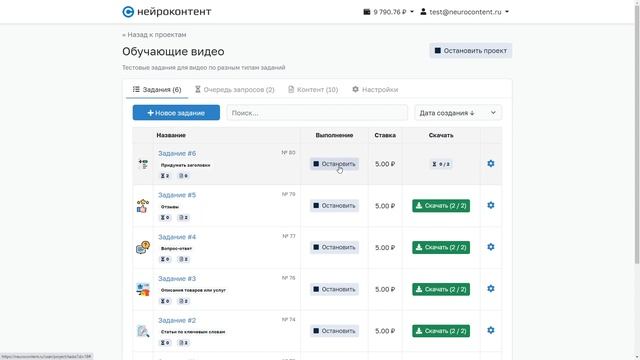Image resolution: width=640 pixels, height=360 pixels.
Task: Click the Название column header
Action: coord(171,135)
